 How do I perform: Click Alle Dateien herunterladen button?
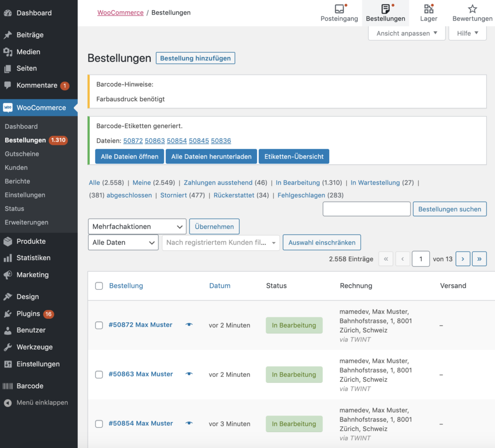coord(211,156)
